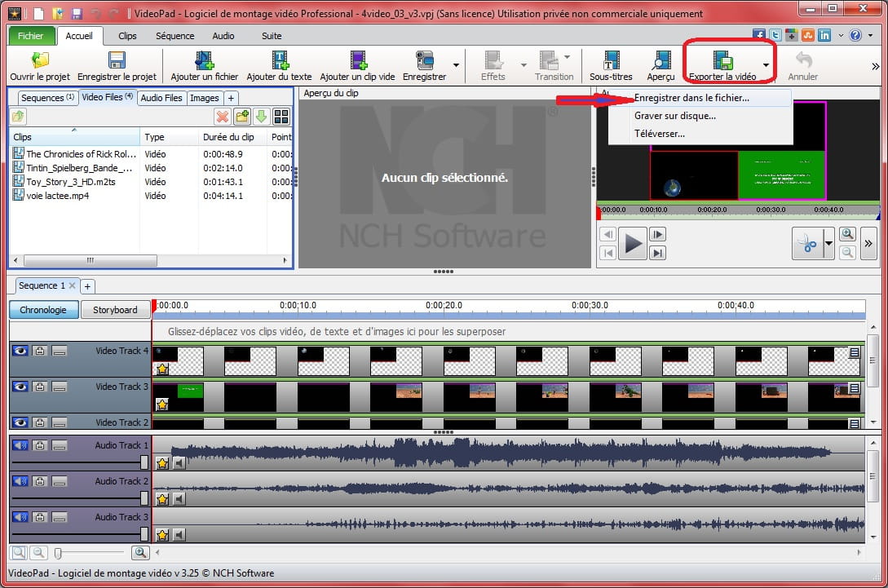Open the Fichier menu
888x588 pixels.
tap(31, 36)
